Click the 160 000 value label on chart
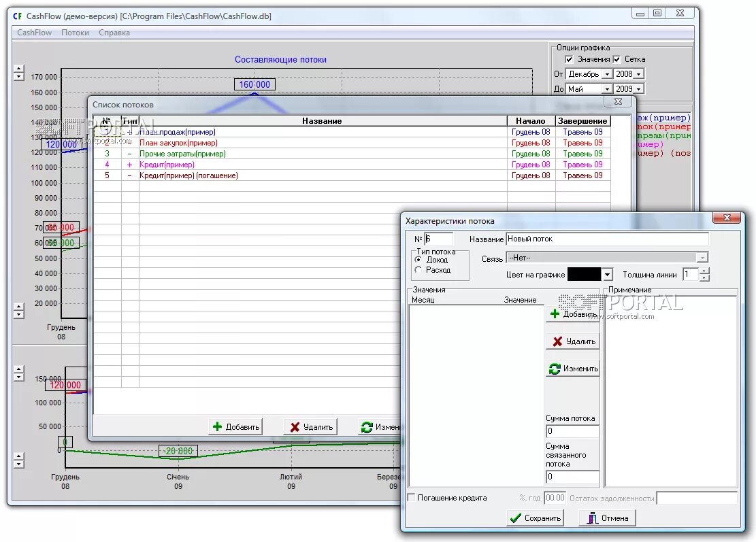756x542 pixels. click(x=254, y=84)
